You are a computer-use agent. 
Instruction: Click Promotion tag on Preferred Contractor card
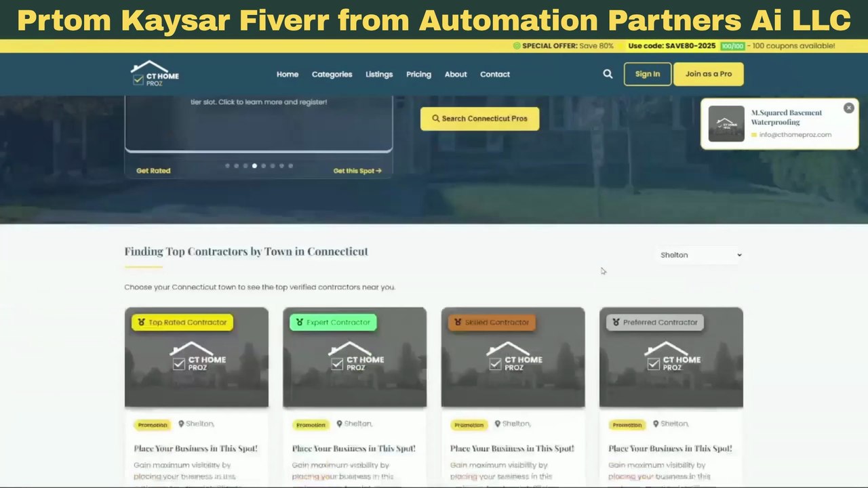[x=627, y=425]
